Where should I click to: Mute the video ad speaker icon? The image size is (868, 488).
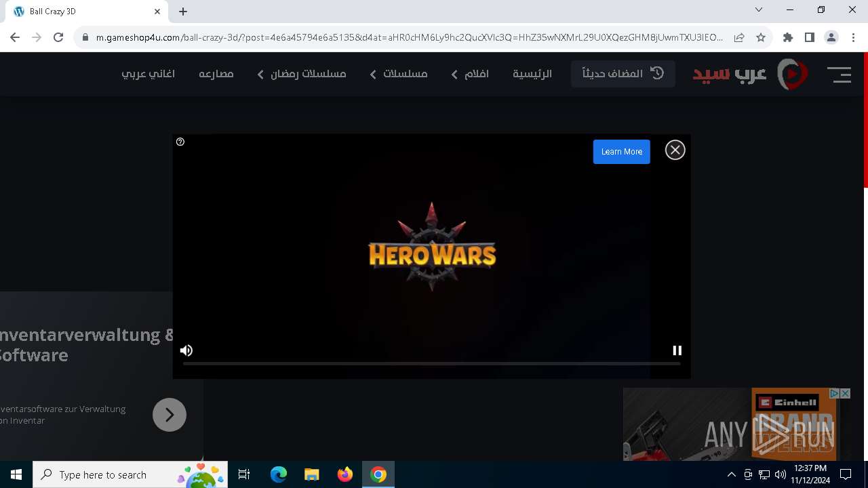[186, 350]
